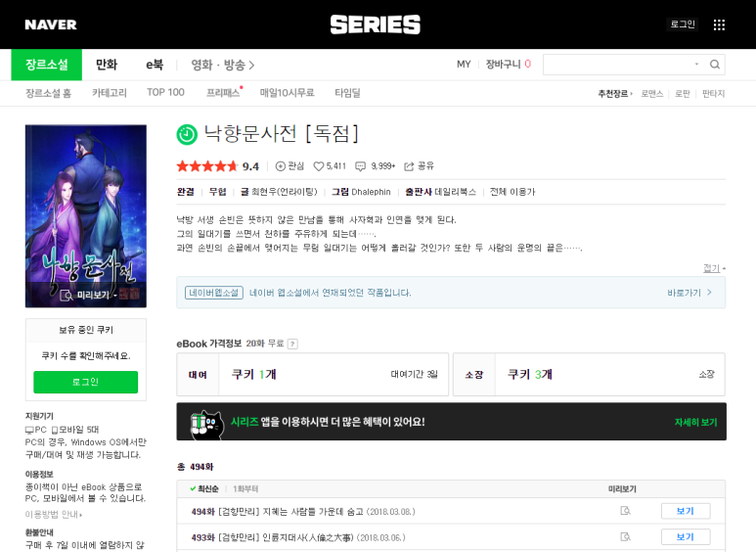Image resolution: width=756 pixels, height=552 pixels.
Task: Open 판타지 genre link
Action: click(x=713, y=94)
